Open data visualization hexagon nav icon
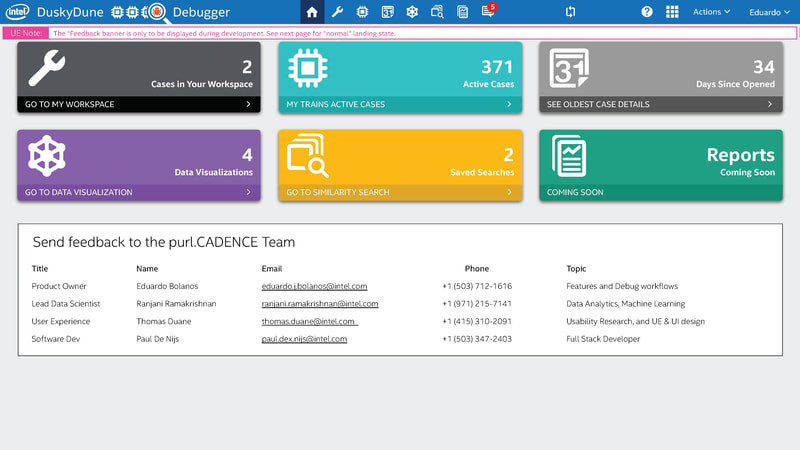Screen dimensions: 800x450 [x=412, y=12]
